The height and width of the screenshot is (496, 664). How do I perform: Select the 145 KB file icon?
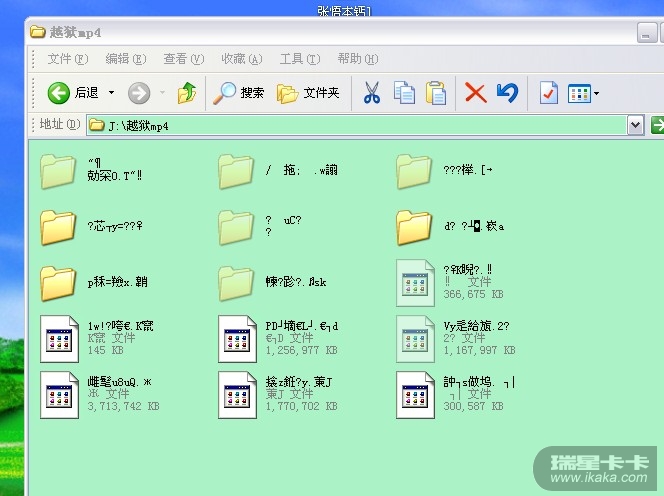tap(59, 339)
